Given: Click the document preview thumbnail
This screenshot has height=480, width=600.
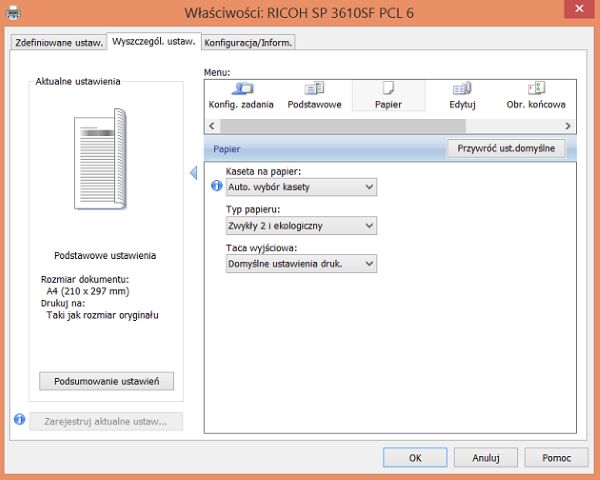Looking at the screenshot, I should click(x=101, y=159).
